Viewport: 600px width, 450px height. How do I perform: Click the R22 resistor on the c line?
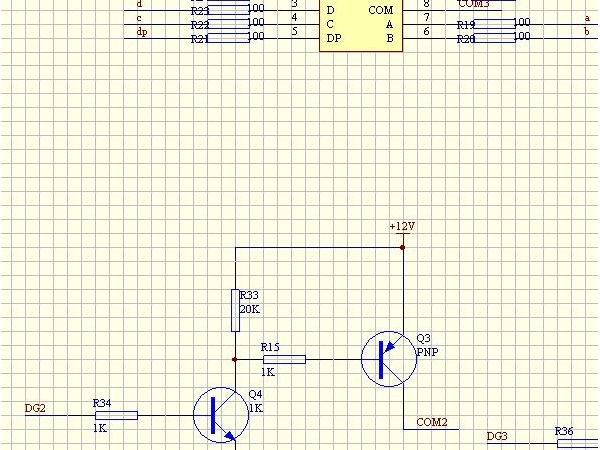[228, 21]
